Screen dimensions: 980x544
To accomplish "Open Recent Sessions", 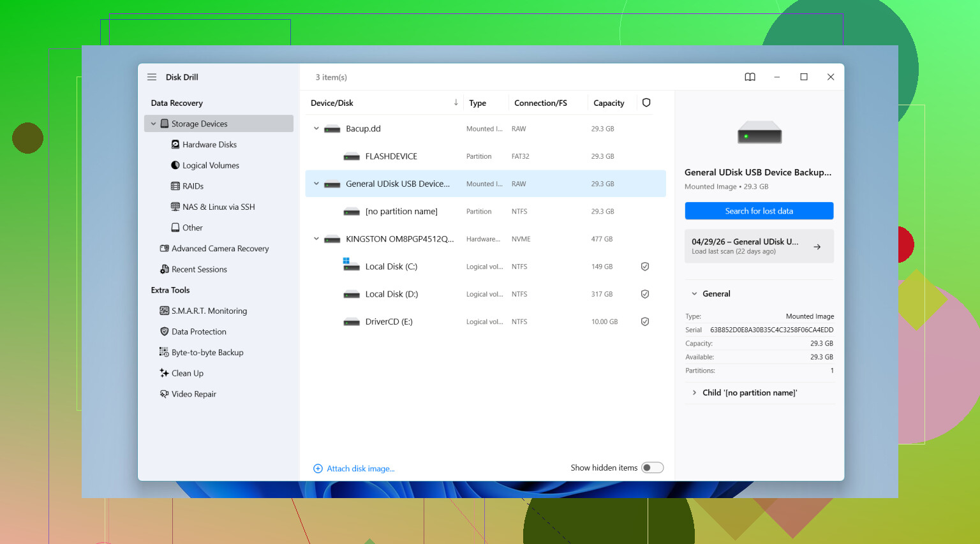I will [x=199, y=269].
